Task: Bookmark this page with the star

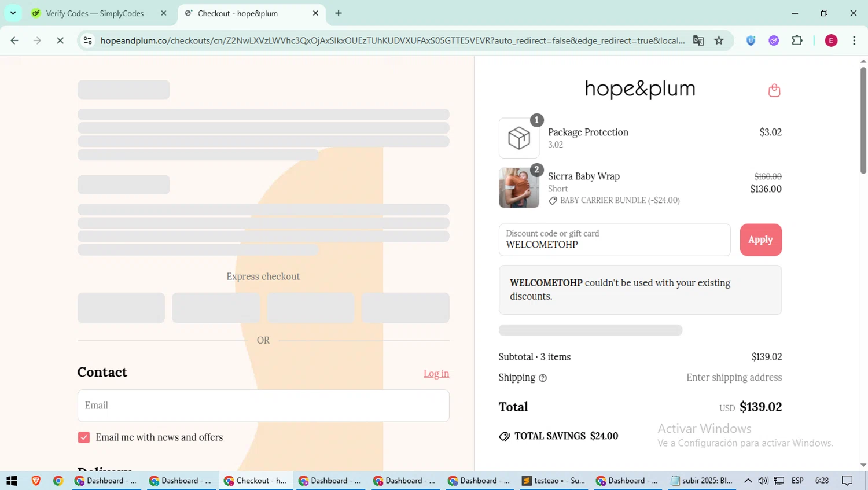Action: coord(719,40)
